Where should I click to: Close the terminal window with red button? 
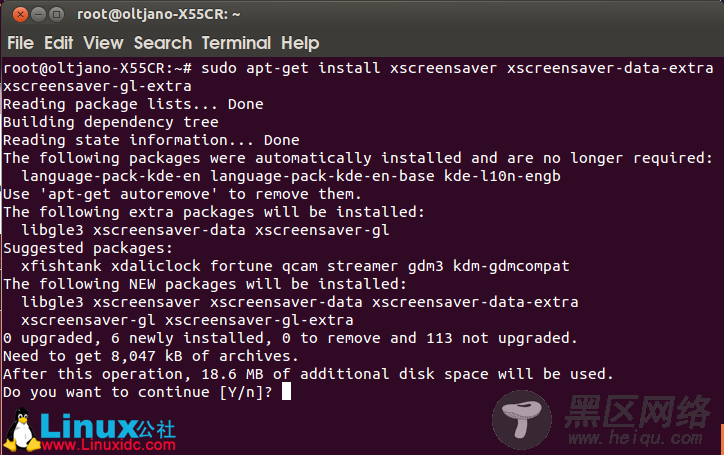coord(20,15)
